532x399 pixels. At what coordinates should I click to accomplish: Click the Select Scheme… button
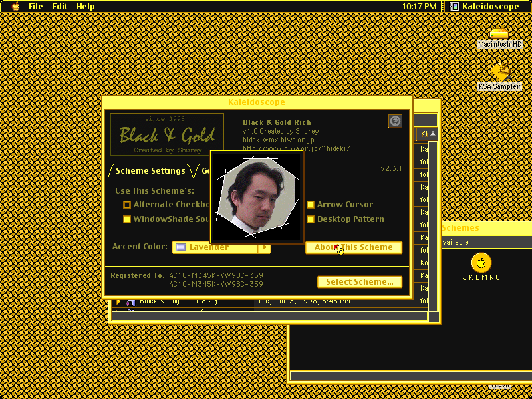pyautogui.click(x=360, y=282)
